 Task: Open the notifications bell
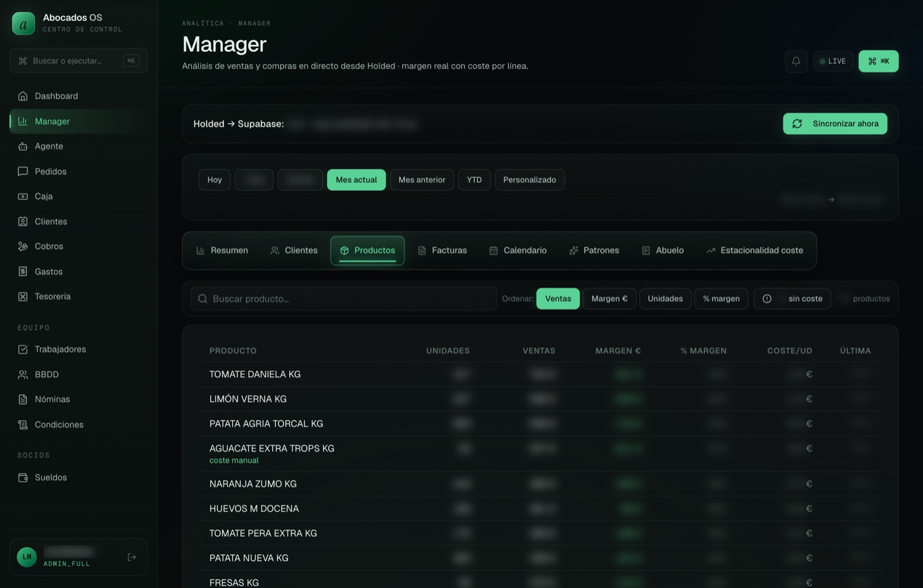click(x=796, y=61)
